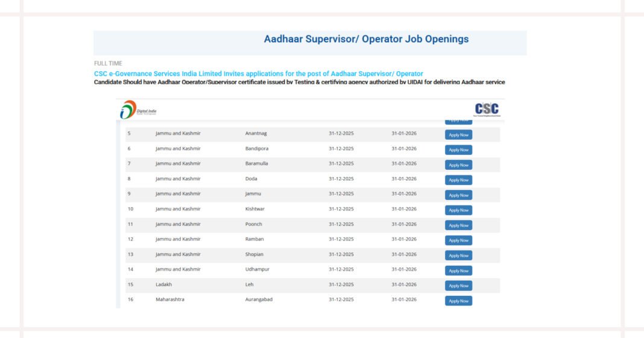Apply Now for Ramban position

458,240
